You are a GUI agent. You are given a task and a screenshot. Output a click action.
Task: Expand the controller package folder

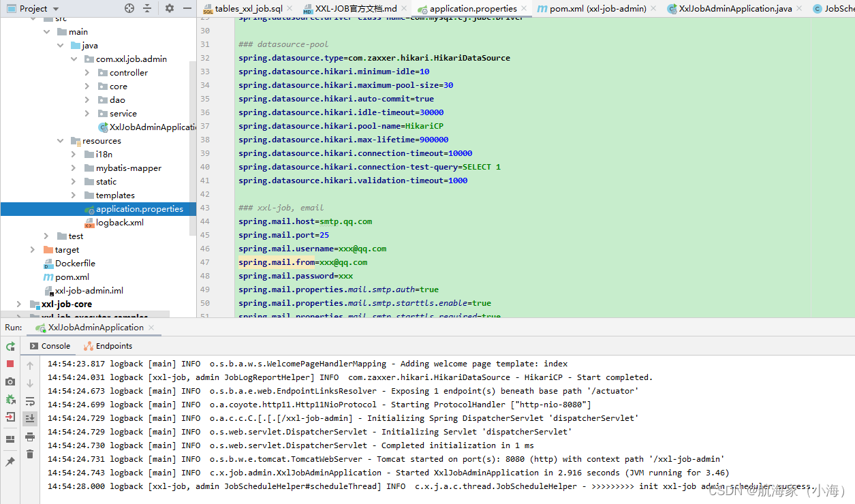click(87, 73)
